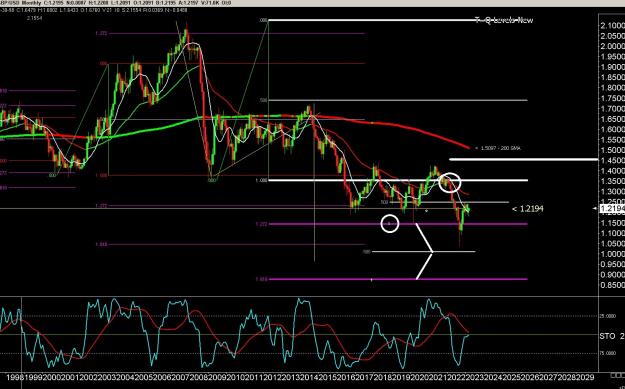Click the 0.9000 price axis label
The image size is (625, 389).
click(612, 275)
